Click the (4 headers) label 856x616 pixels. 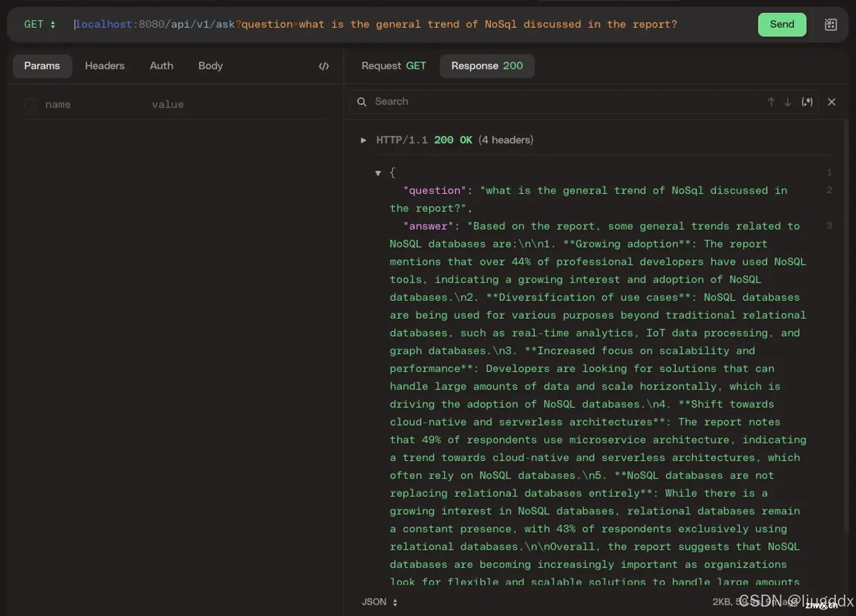[506, 140]
